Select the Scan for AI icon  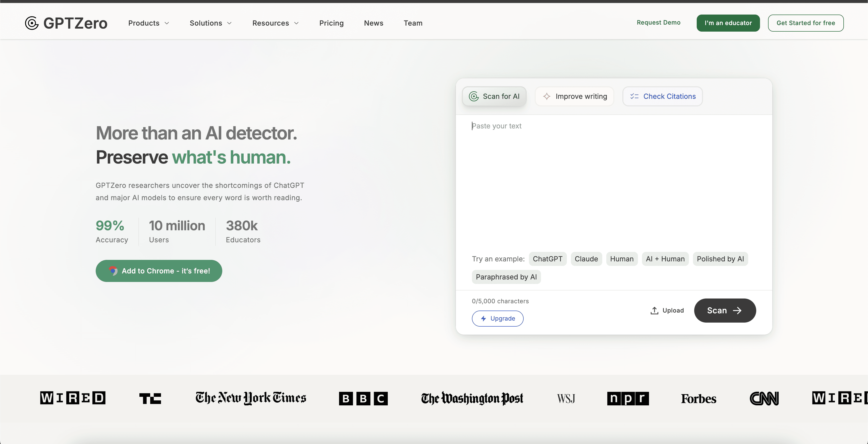point(474,96)
